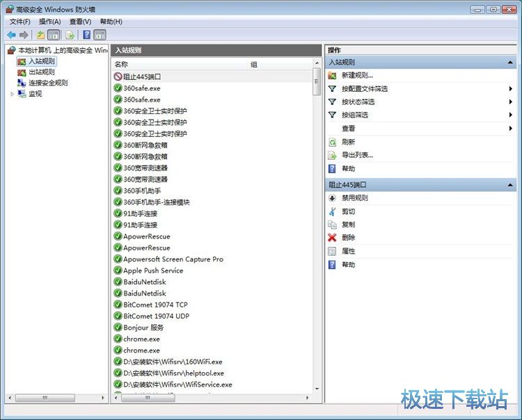Click the Export list toolbar icon
The image size is (522, 420).
(x=70, y=35)
